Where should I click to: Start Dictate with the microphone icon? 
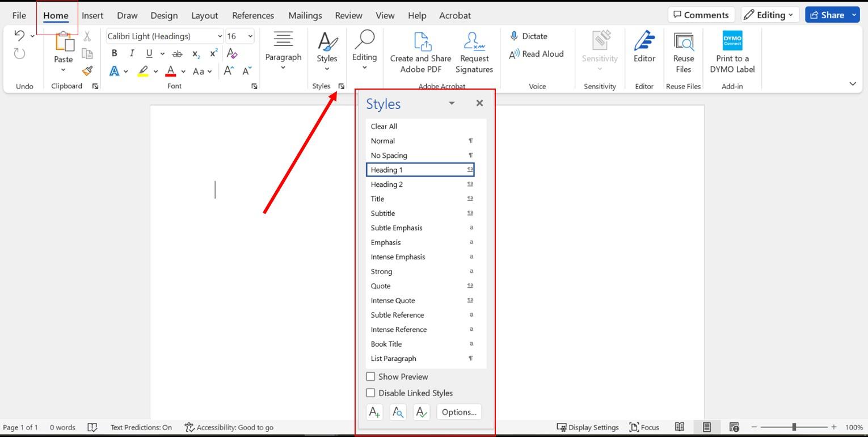pos(528,36)
